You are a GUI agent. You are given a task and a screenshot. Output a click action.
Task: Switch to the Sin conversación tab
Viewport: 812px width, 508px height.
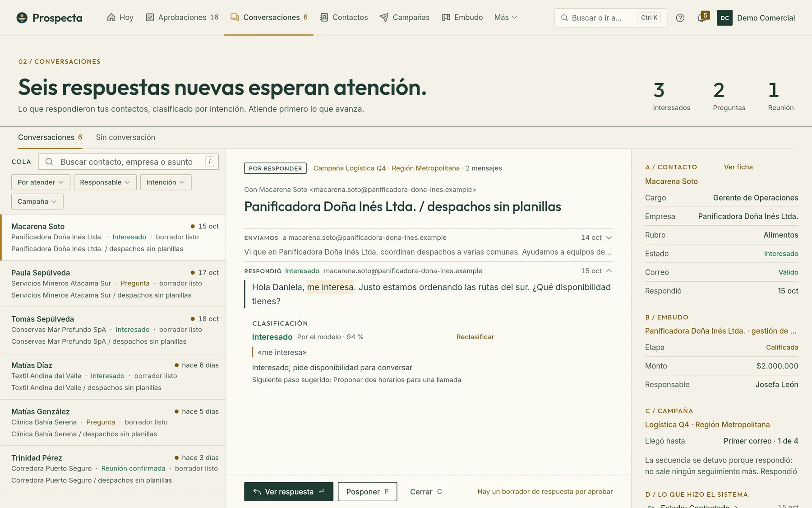click(x=125, y=137)
